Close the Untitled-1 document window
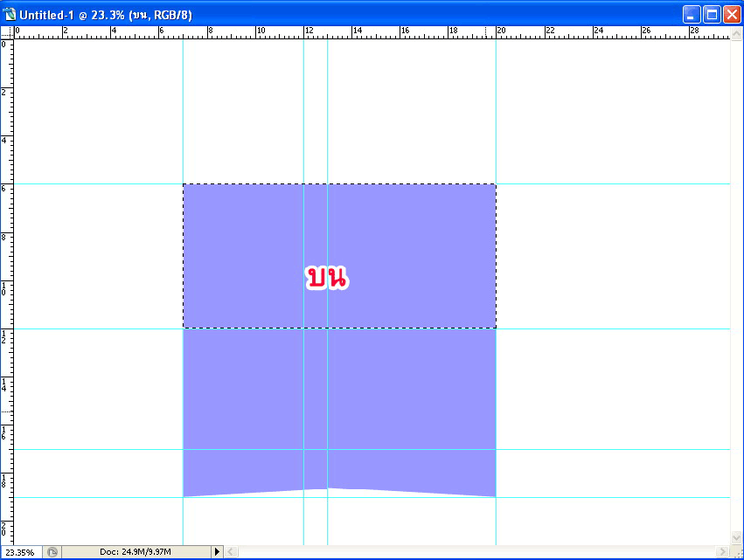Screen dimensions: 744x560 pos(732,15)
